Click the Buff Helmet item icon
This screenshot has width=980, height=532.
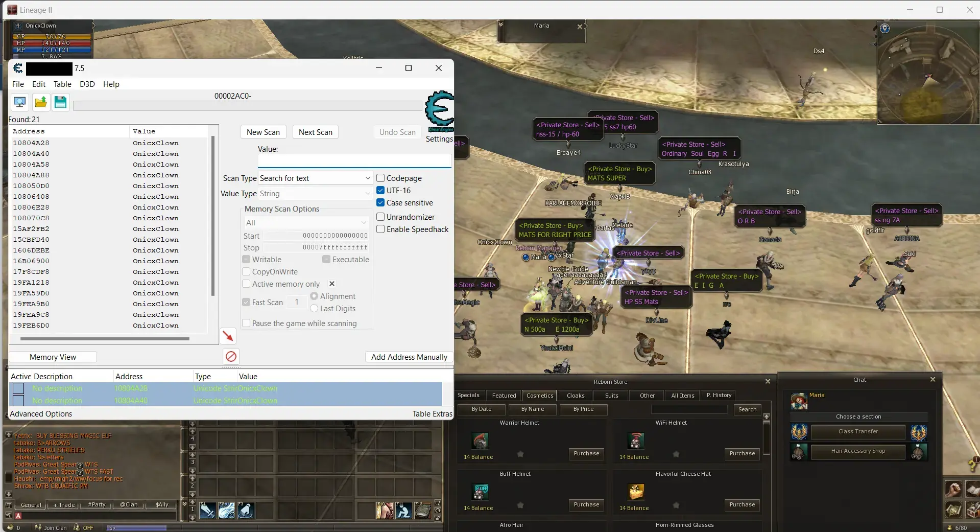tap(480, 492)
